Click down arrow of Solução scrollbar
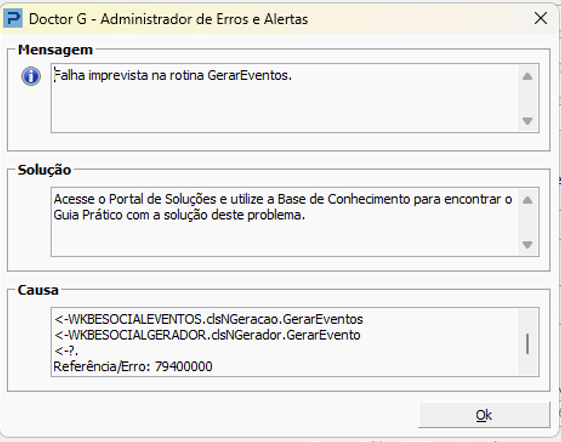 pyautogui.click(x=527, y=244)
